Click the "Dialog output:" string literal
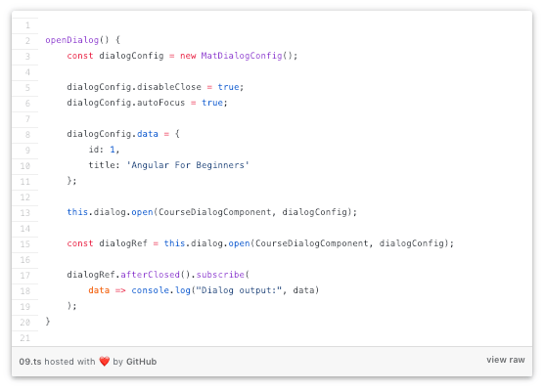Viewport: 546px width, 392px height. (x=239, y=290)
